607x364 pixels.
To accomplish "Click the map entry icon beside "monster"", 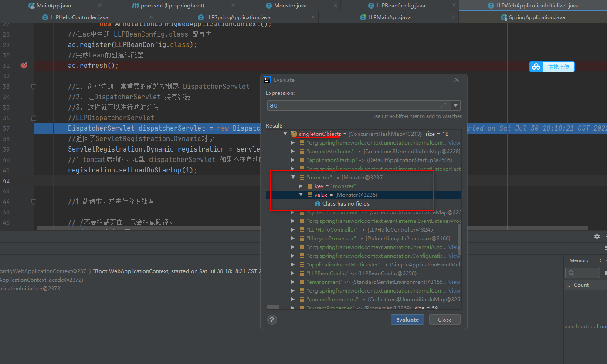I will (302, 177).
